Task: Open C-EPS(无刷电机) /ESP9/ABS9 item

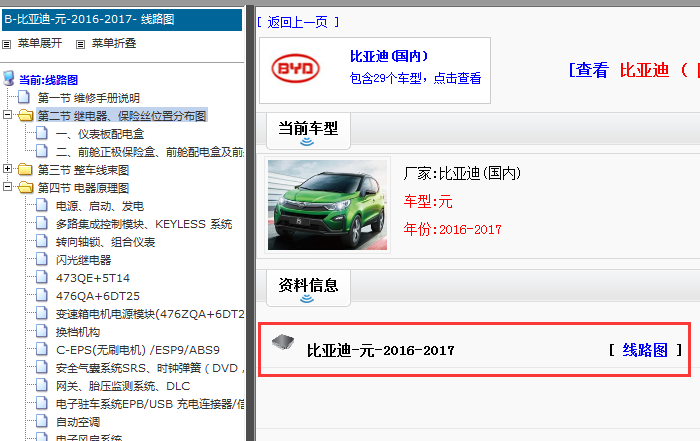Action: click(x=138, y=350)
